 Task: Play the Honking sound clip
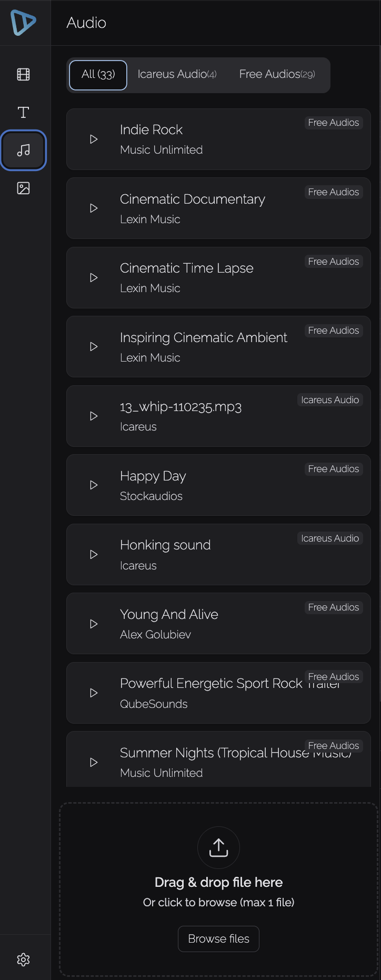coord(94,555)
